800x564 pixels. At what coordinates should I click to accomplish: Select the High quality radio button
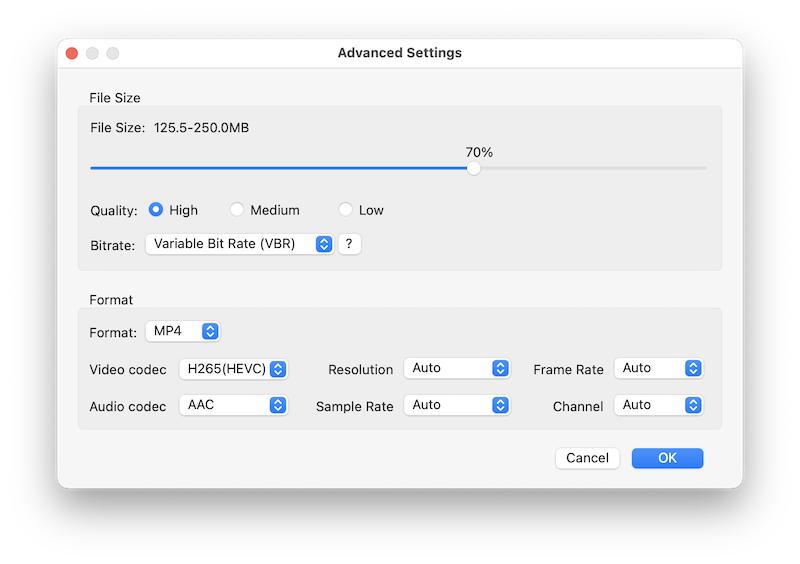[x=156, y=210]
